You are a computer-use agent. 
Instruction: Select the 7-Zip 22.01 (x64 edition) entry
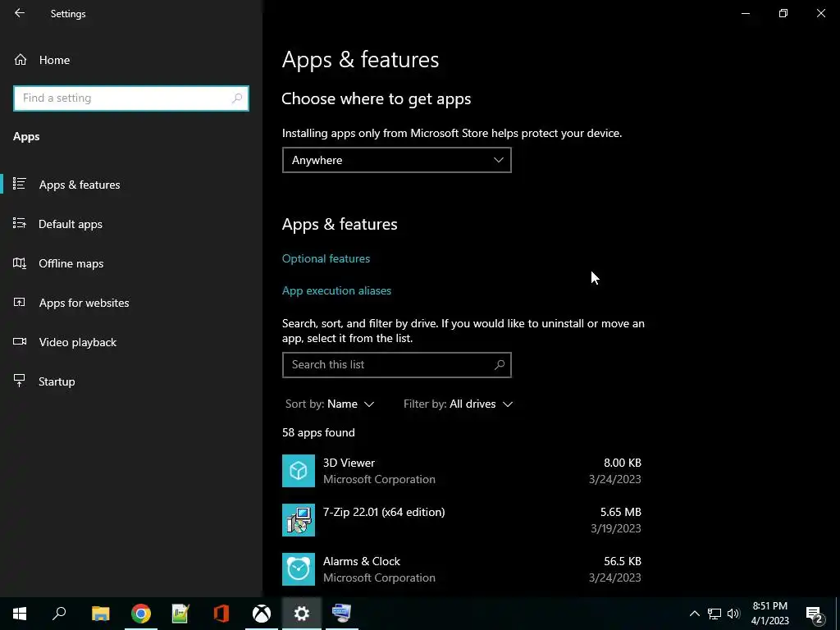[462, 520]
